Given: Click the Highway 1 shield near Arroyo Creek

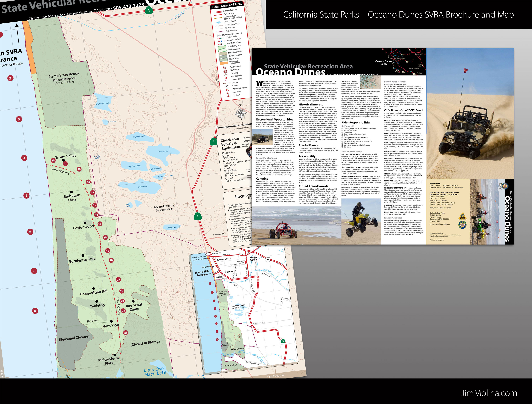Looking at the screenshot, I should click(149, 10).
